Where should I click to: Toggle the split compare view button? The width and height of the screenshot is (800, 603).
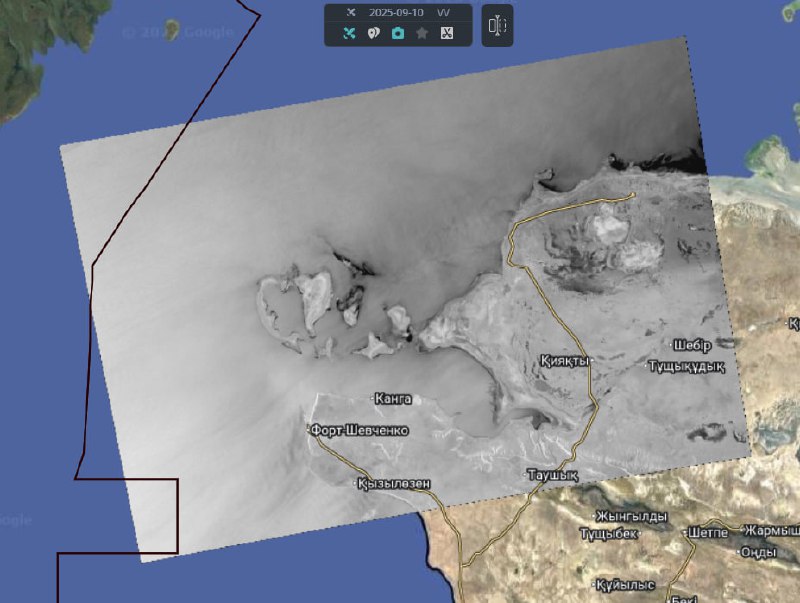(497, 25)
